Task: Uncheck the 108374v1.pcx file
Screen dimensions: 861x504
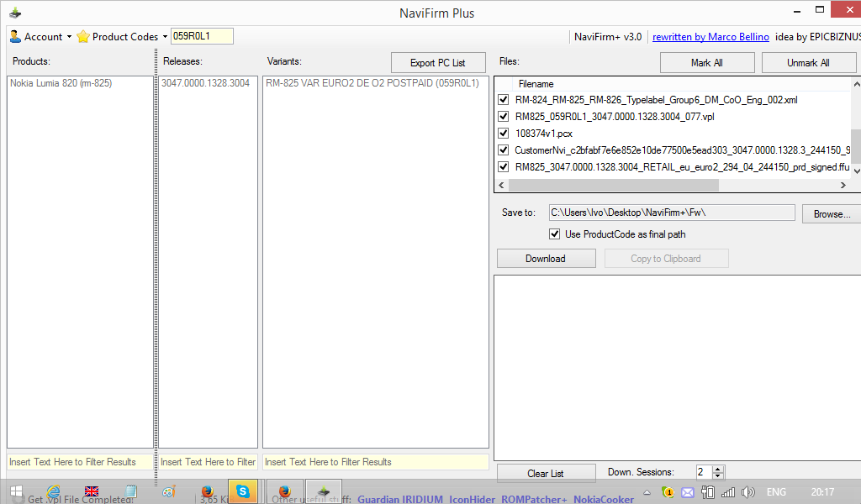Action: click(503, 134)
